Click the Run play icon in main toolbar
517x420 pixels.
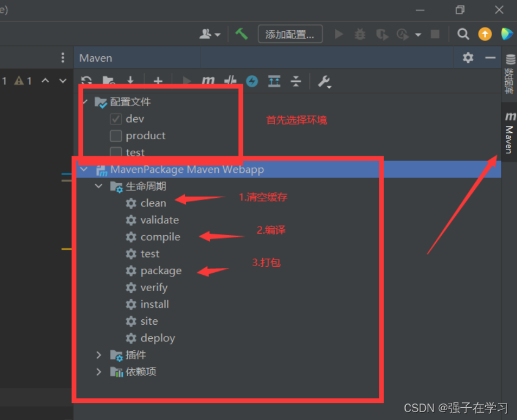coord(339,34)
